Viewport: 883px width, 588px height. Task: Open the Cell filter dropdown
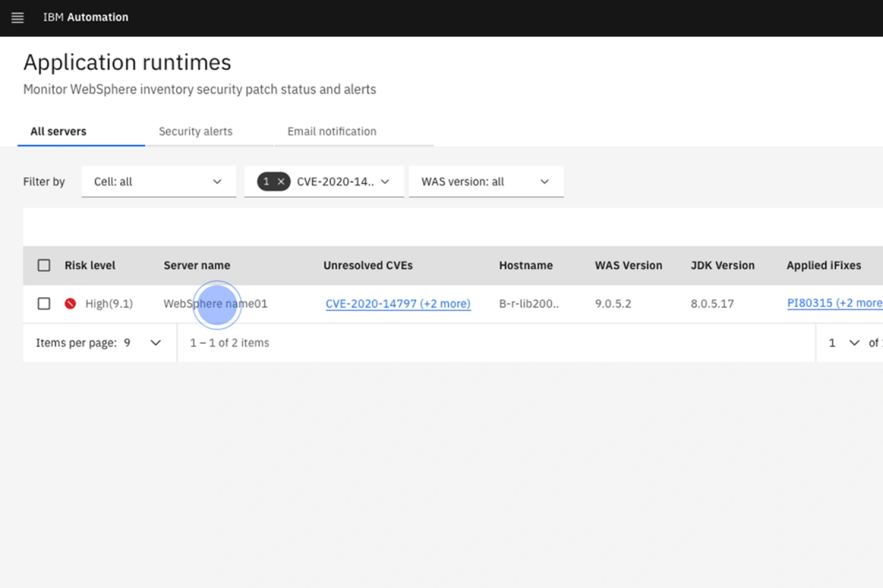158,181
